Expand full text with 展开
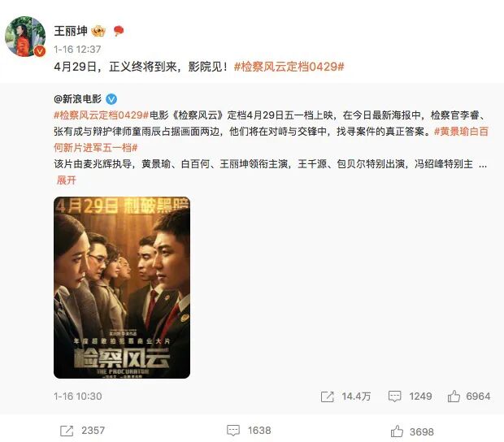504x442 pixels. pos(67,180)
